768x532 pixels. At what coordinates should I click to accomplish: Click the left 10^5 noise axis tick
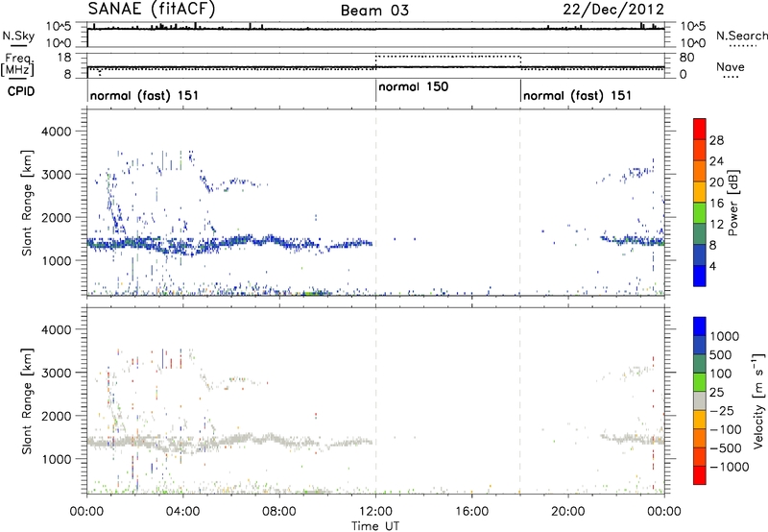coord(60,26)
